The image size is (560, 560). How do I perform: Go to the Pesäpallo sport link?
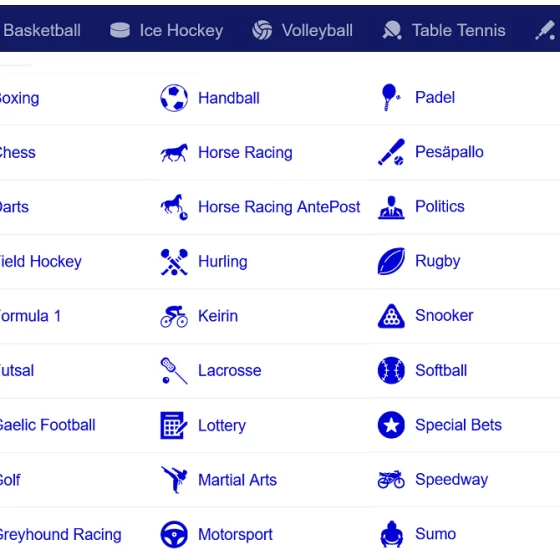449,152
